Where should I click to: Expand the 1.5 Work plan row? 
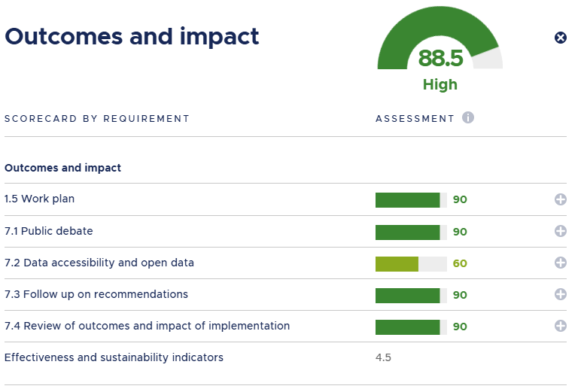(x=560, y=199)
